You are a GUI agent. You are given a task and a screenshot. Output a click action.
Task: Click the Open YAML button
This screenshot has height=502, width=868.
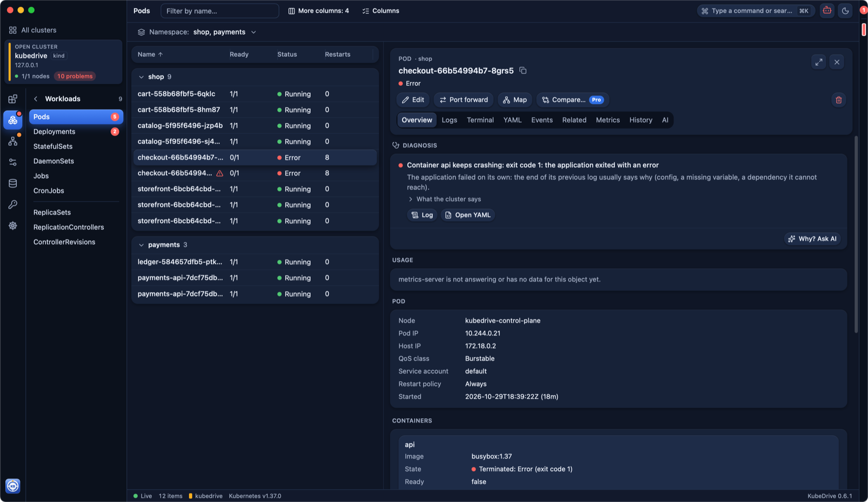(x=467, y=215)
